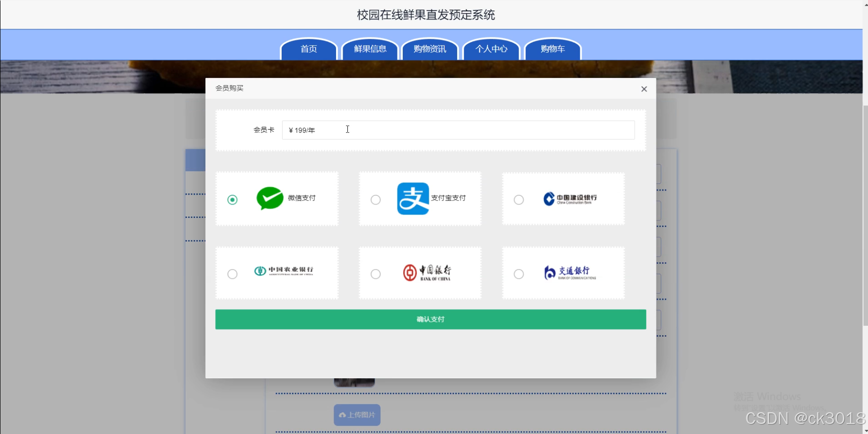The image size is (868, 434).
Task: Open the 鲜果信息 navigation tab
Action: (370, 49)
